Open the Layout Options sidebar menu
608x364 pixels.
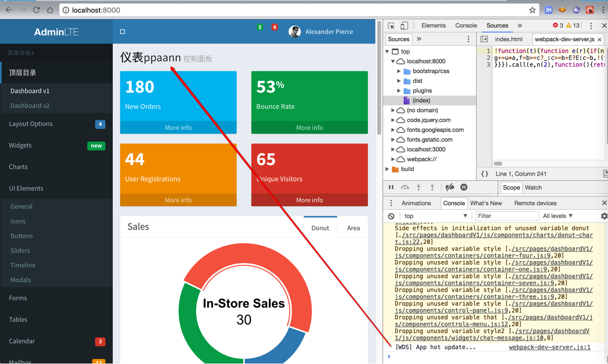[x=56, y=124]
